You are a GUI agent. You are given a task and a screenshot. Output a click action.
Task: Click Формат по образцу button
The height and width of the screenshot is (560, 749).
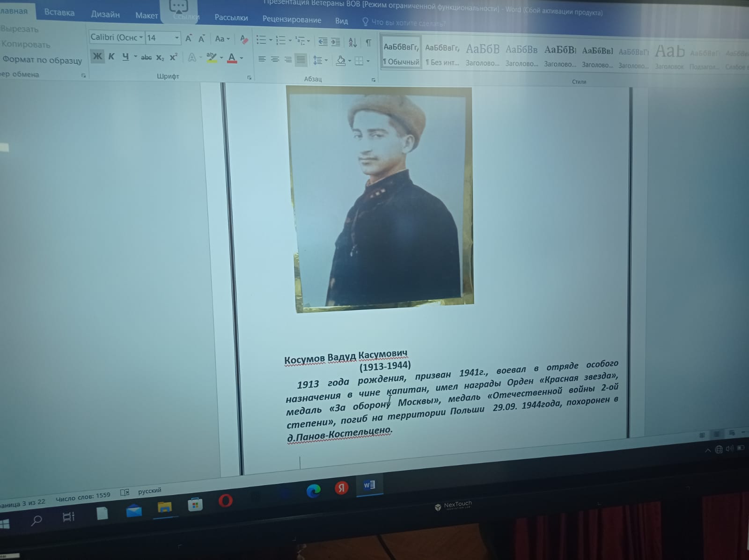click(42, 60)
